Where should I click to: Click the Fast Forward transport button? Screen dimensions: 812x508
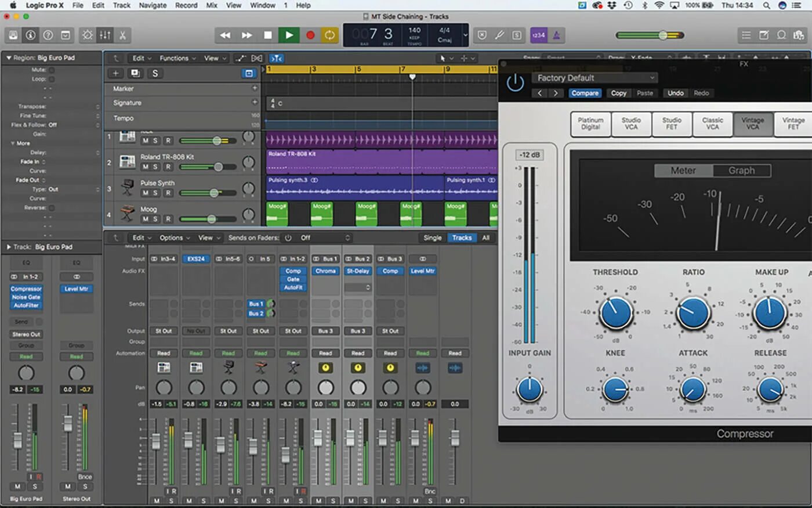246,35
